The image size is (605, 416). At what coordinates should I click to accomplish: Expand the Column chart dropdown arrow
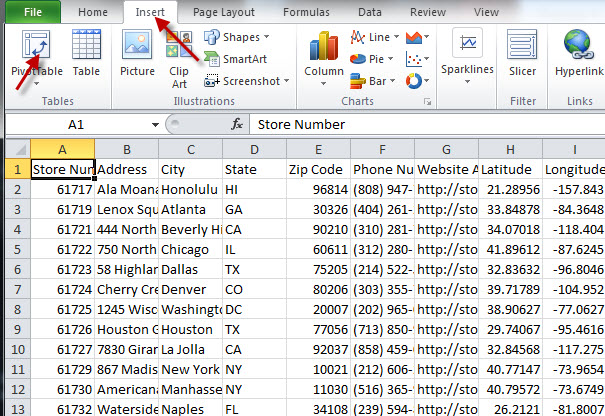(323, 83)
